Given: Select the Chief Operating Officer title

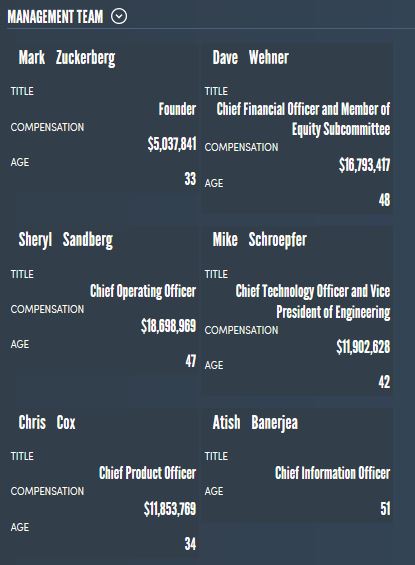Looking at the screenshot, I should pos(143,291).
